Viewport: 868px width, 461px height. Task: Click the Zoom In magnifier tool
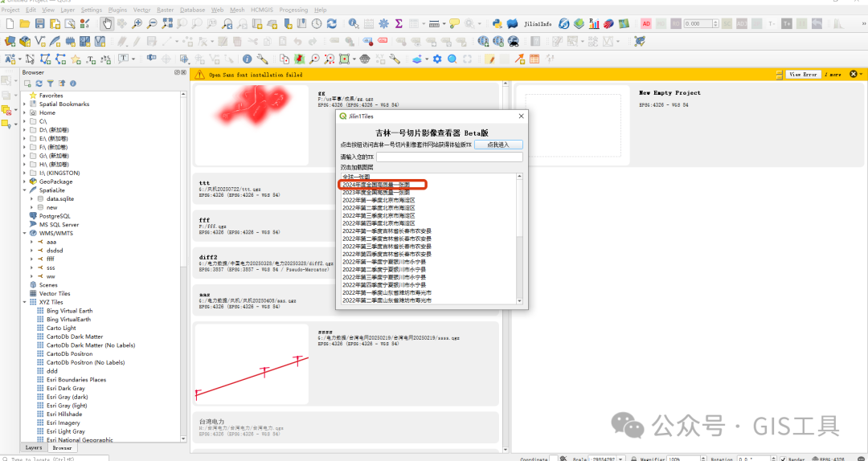[x=137, y=24]
